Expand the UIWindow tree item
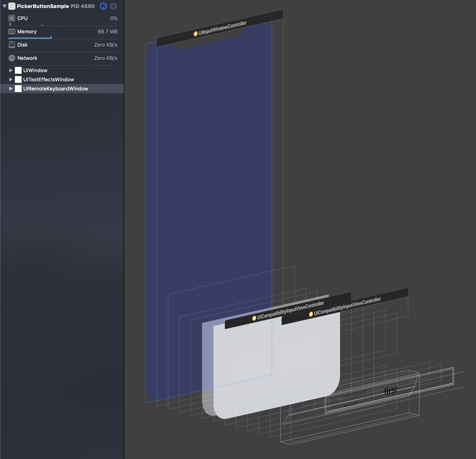476x459 pixels. coord(11,71)
